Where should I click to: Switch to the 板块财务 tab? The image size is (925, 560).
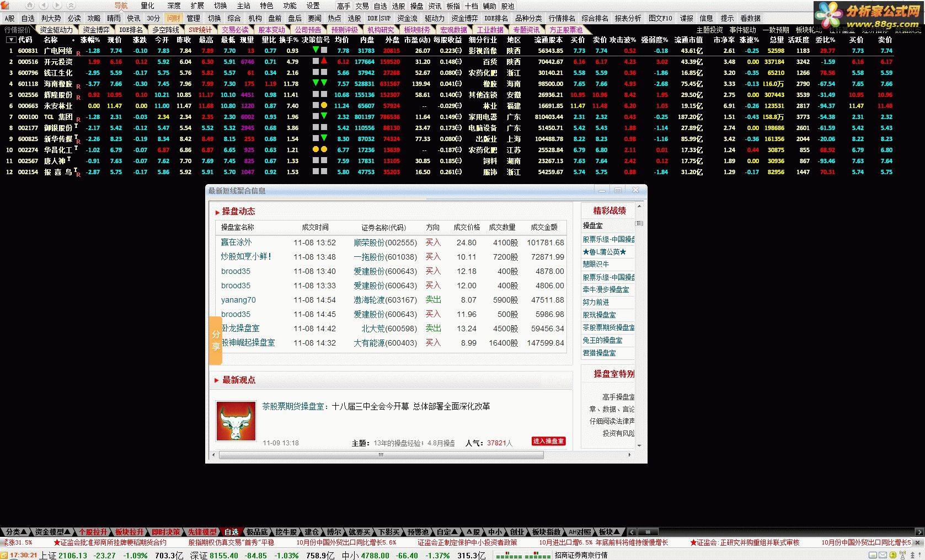point(417,30)
